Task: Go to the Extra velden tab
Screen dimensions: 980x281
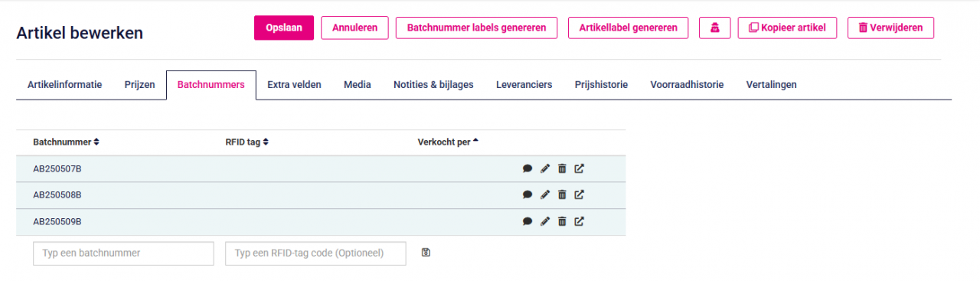Action: click(x=294, y=85)
